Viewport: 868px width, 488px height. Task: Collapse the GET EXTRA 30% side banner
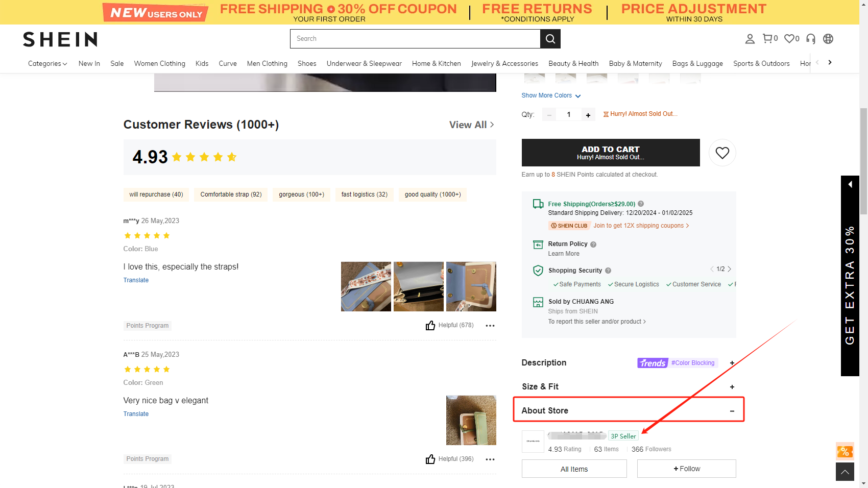[x=850, y=184]
